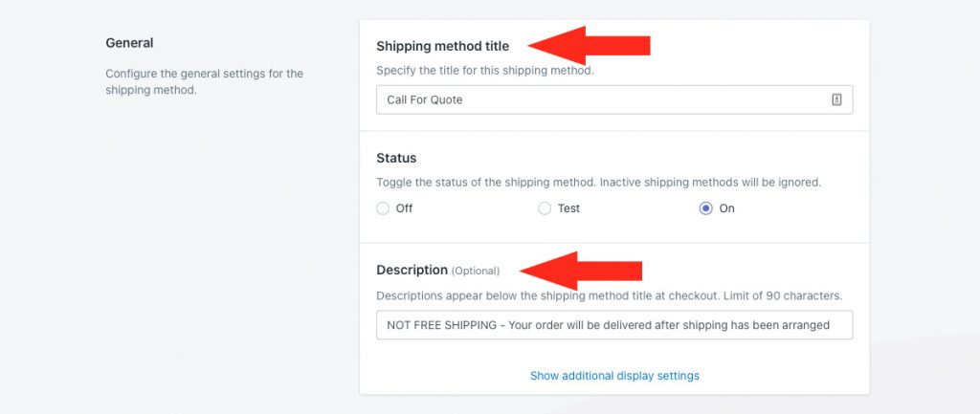
Task: Click "Specify the title for this shipping method" text
Action: (485, 71)
